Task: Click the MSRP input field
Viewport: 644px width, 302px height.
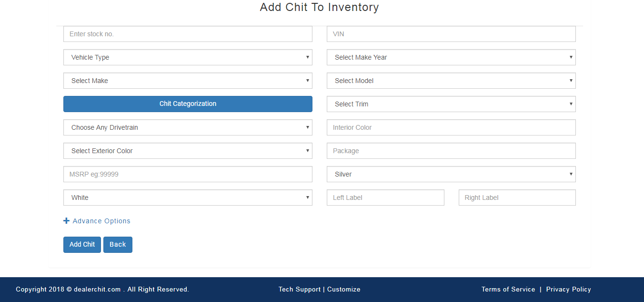Action: click(x=188, y=174)
